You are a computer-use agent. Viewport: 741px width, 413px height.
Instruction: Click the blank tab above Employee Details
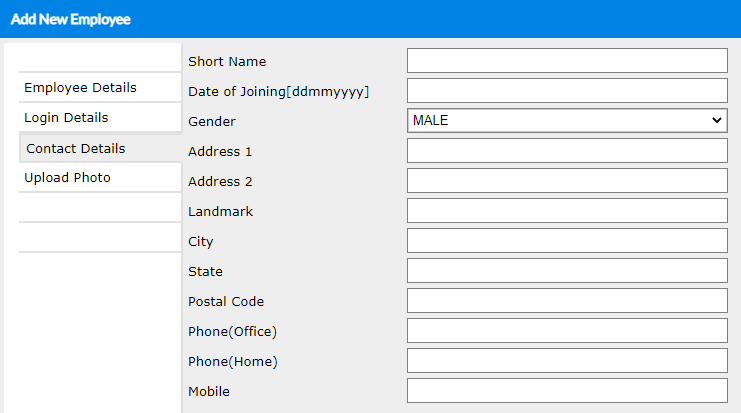pyautogui.click(x=99, y=58)
